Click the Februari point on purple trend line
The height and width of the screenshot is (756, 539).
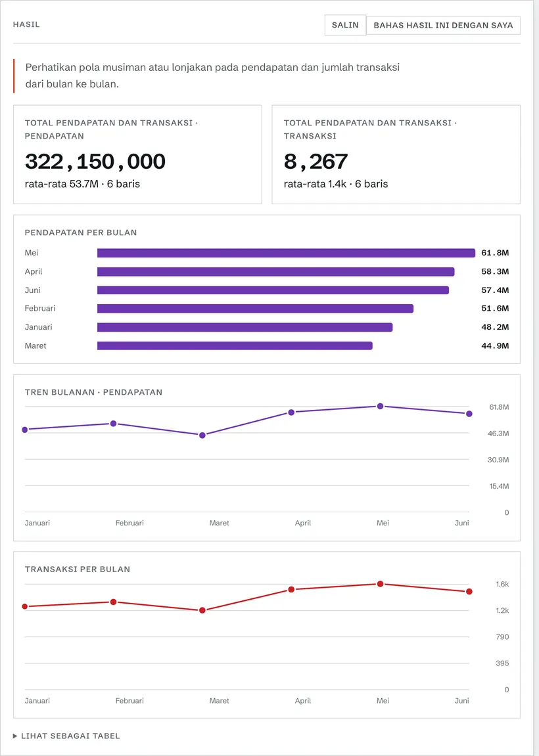coord(114,424)
